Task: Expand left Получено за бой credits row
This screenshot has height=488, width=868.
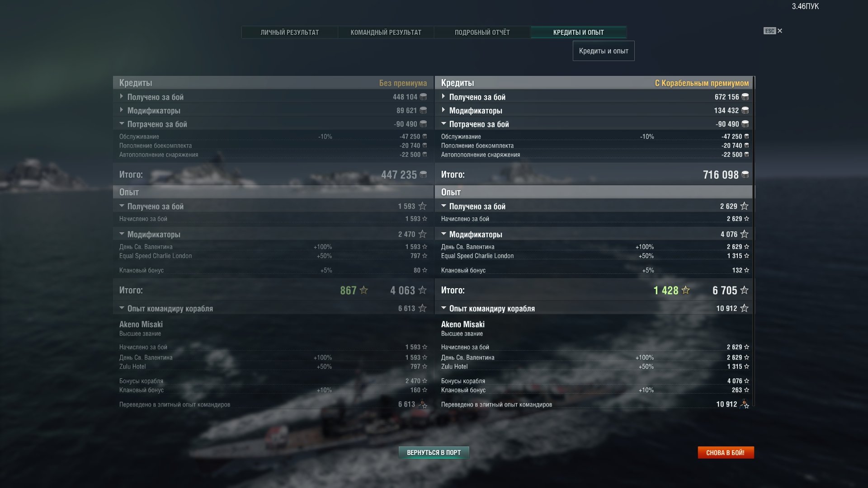Action: (x=273, y=97)
